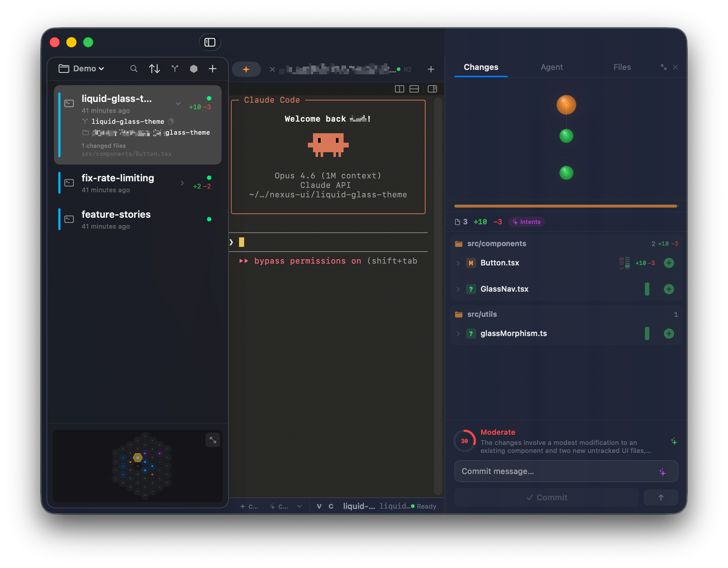728x568 pixels.
Task: Split the pane horizontally
Action: click(x=414, y=89)
